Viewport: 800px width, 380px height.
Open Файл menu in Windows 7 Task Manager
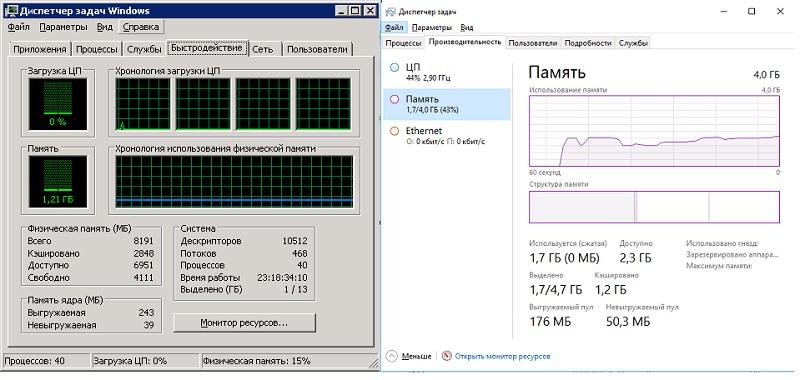click(x=19, y=27)
